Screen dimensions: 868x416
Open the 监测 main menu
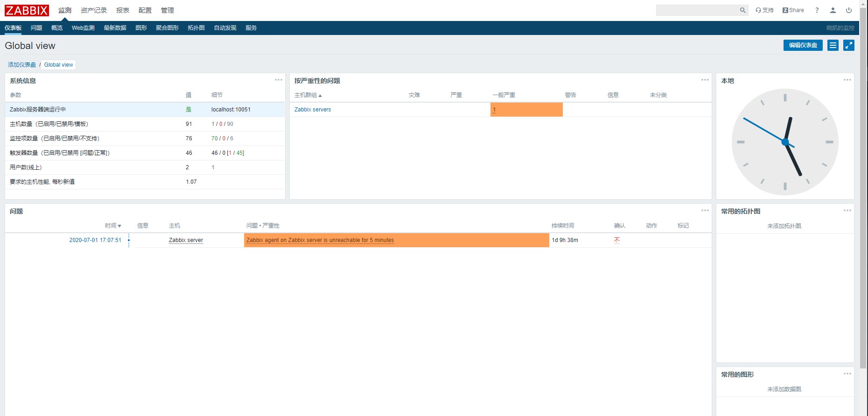(65, 10)
